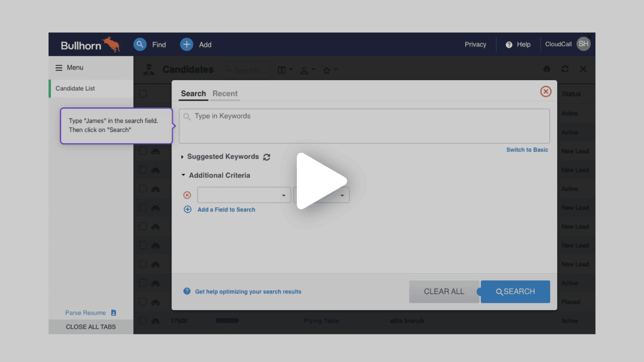The height and width of the screenshot is (362, 644).
Task: Click the Parse Resume document icon
Action: coord(113,313)
